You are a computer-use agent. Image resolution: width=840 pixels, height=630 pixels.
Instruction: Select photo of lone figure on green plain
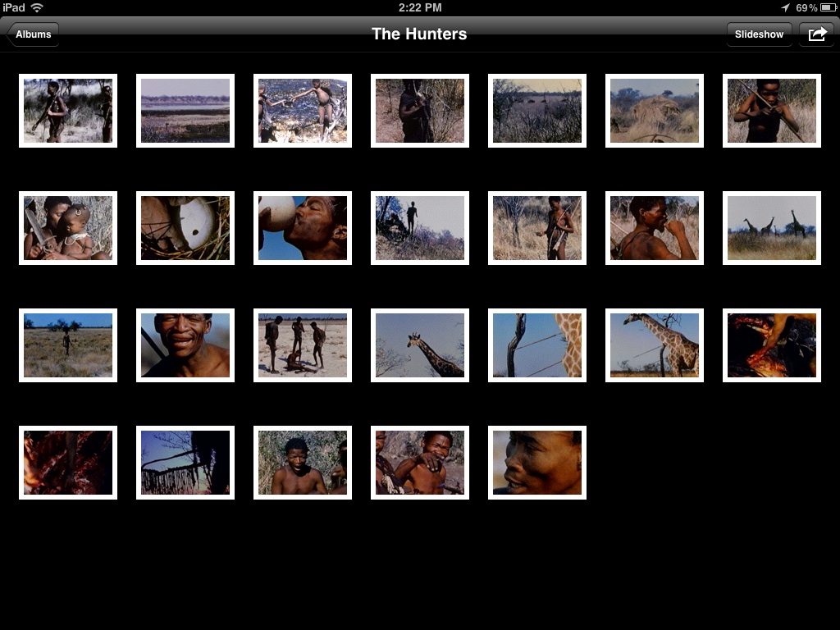[68, 345]
